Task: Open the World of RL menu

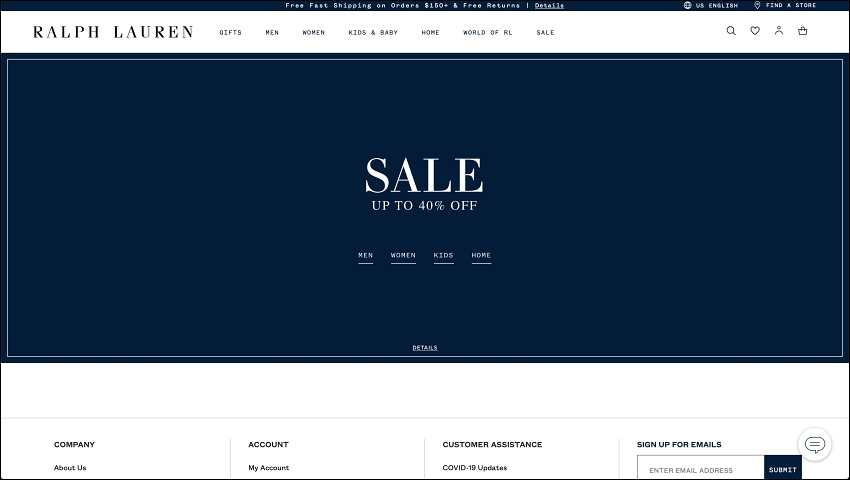Action: point(487,33)
